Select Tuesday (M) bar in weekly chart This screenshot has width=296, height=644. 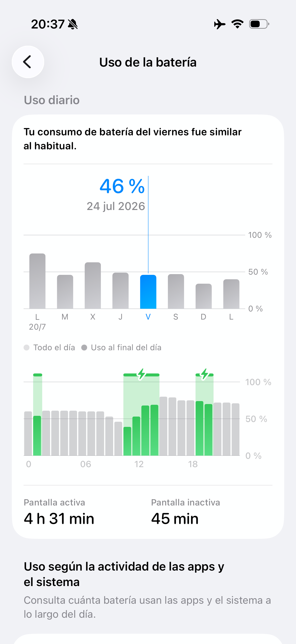pos(65,292)
